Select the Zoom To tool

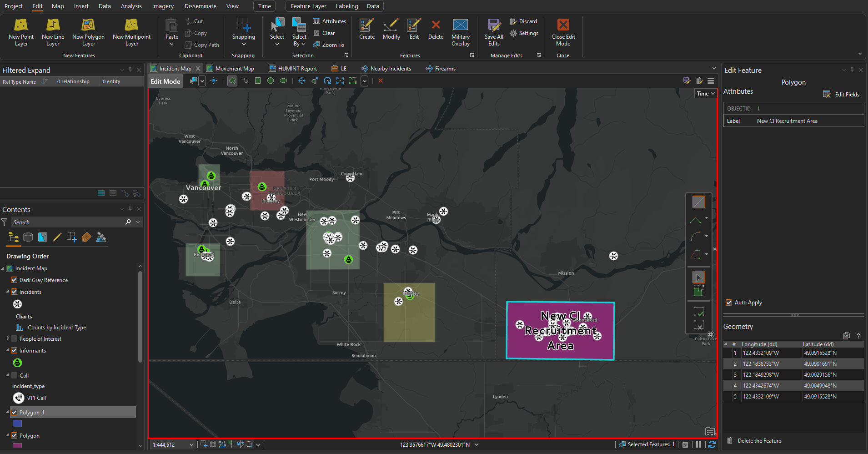click(x=329, y=45)
